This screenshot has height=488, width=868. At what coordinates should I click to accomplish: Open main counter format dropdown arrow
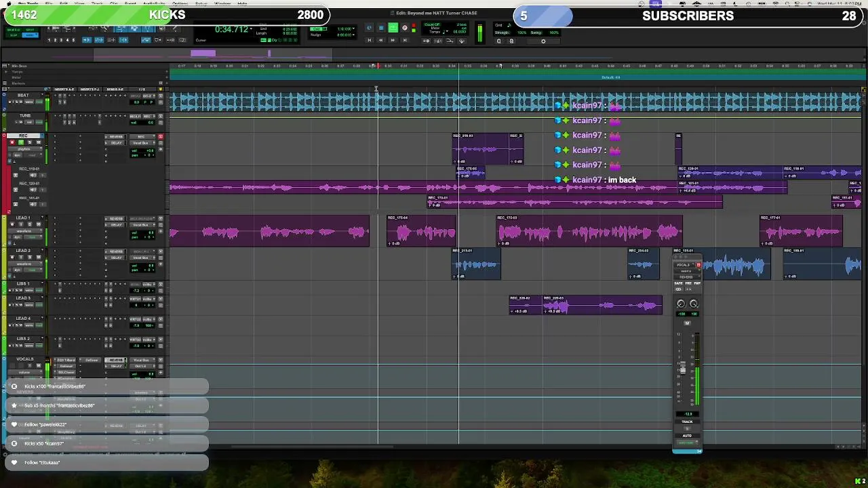[251, 28]
